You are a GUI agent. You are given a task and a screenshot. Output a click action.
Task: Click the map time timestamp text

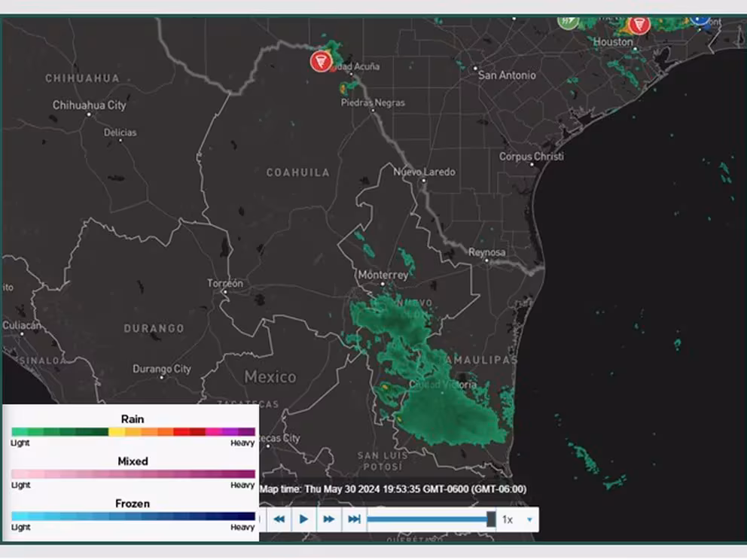[393, 489]
